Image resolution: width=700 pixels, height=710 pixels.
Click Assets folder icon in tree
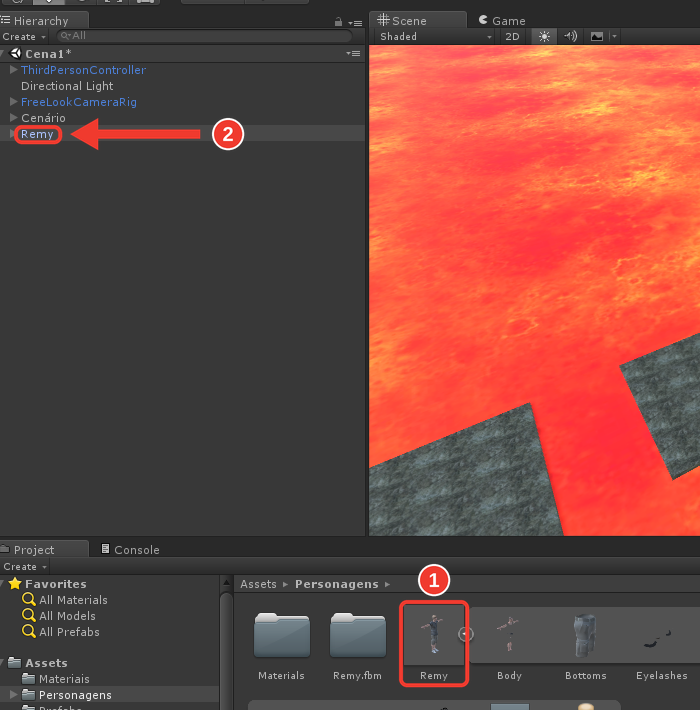click(x=14, y=662)
